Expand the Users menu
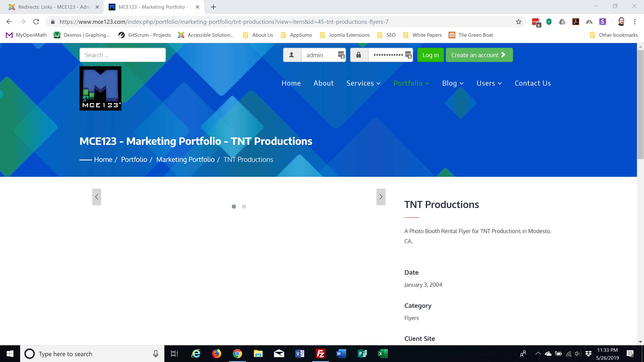644x362 pixels. pos(489,83)
